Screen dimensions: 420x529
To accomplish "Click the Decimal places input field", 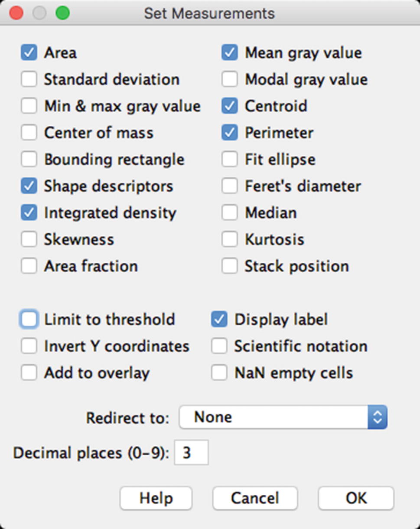I will [x=191, y=453].
